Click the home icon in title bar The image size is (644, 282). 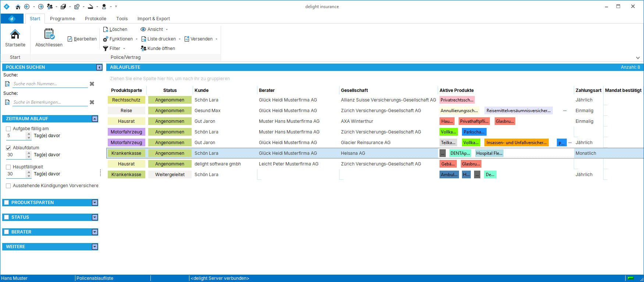(x=18, y=7)
